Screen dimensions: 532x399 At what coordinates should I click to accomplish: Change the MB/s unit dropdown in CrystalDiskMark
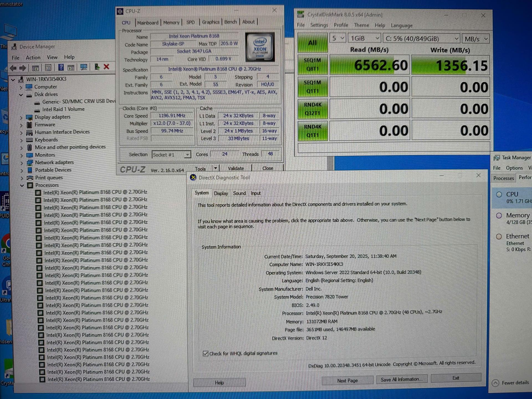(475, 39)
